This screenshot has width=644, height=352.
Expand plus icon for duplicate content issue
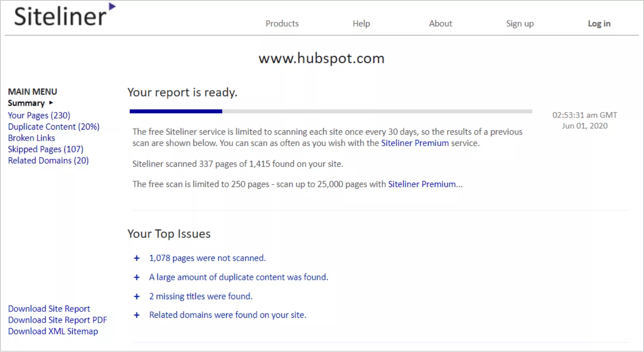pyautogui.click(x=137, y=277)
